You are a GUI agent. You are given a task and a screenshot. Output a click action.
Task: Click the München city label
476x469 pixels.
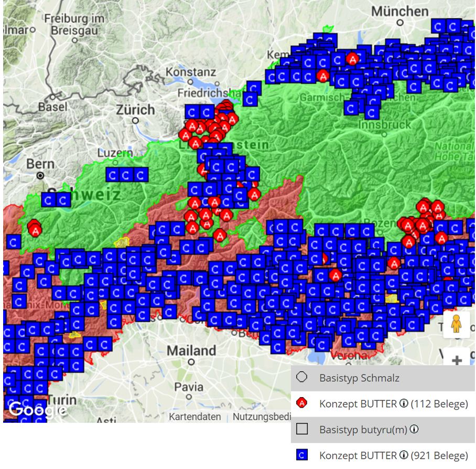click(x=399, y=12)
